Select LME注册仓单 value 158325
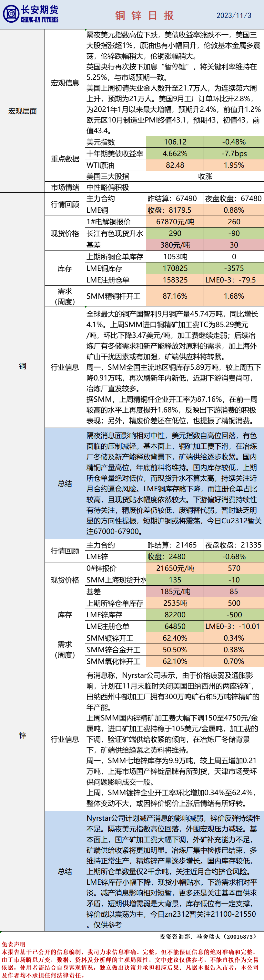 coord(175,280)
